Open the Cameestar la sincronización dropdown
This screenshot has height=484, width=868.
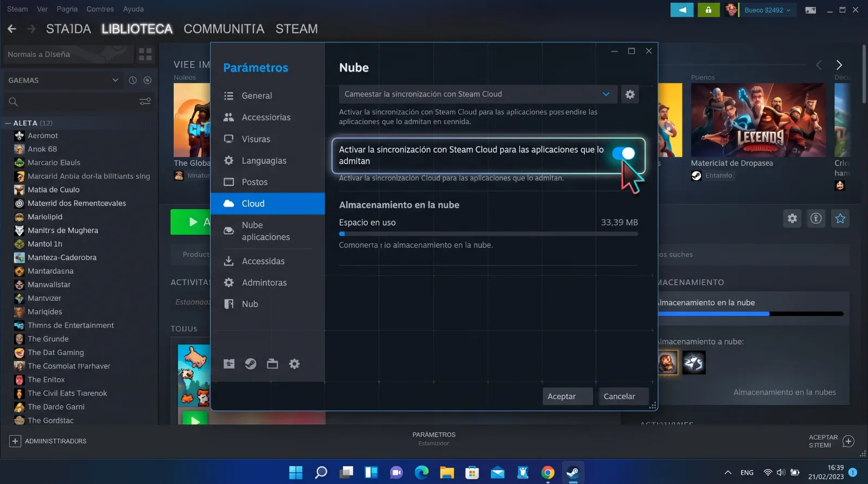coord(478,94)
